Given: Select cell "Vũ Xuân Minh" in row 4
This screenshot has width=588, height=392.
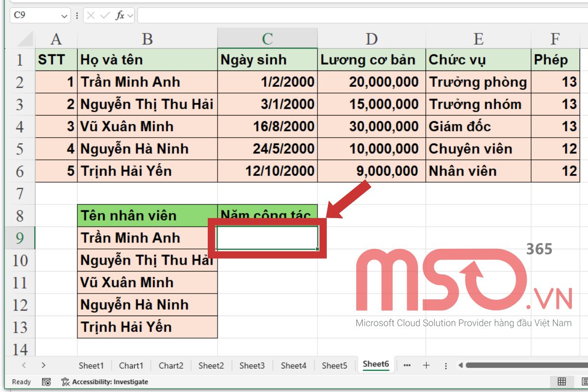Looking at the screenshot, I should (x=147, y=126).
